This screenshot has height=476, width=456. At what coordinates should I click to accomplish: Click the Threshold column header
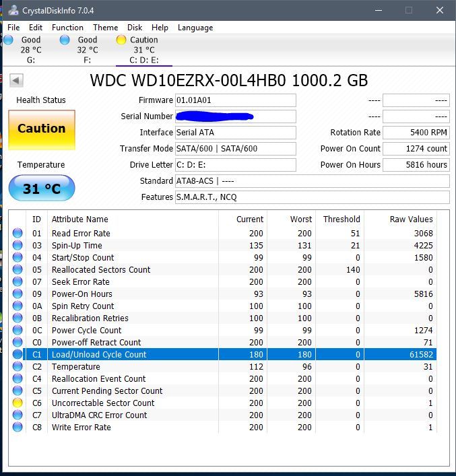click(x=340, y=219)
